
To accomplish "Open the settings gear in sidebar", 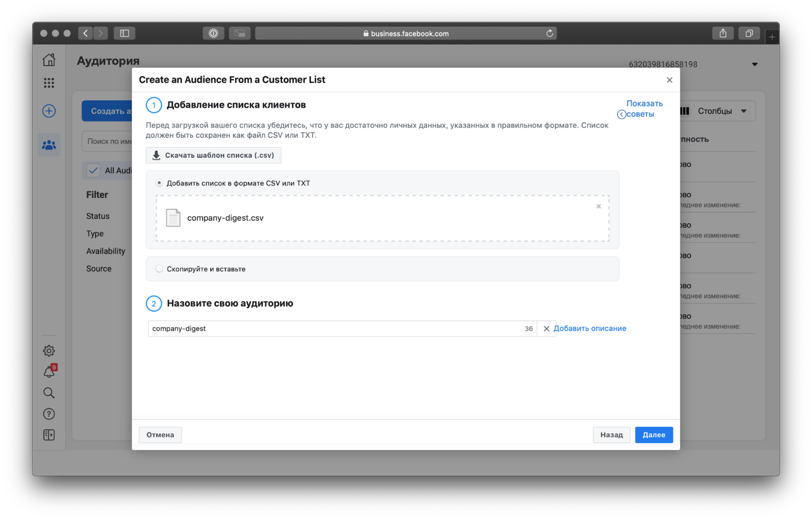I will (49, 351).
